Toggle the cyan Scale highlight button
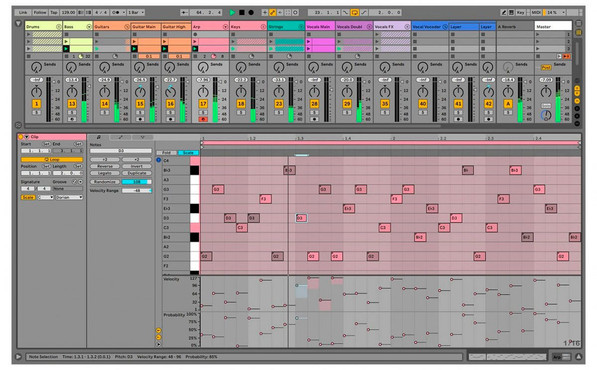The height and width of the screenshot is (370, 597). [x=188, y=153]
